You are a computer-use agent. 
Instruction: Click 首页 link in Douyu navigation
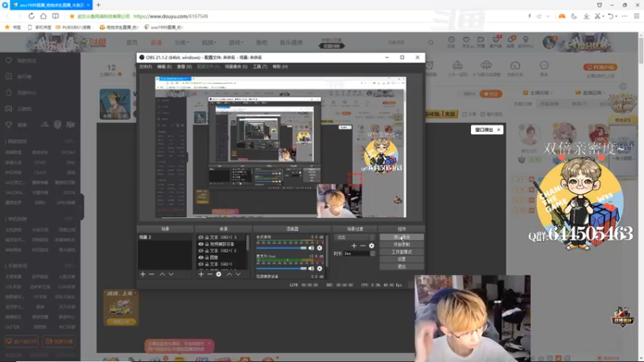[x=132, y=43]
